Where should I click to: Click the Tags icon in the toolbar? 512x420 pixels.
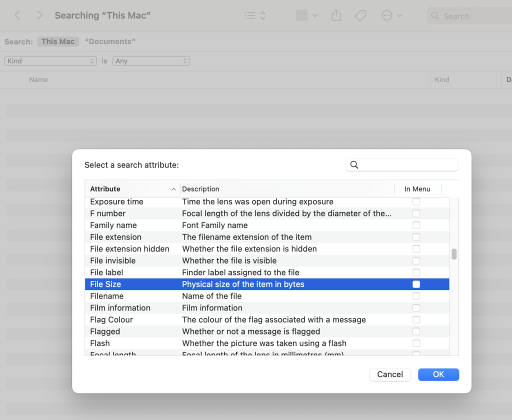coord(360,15)
